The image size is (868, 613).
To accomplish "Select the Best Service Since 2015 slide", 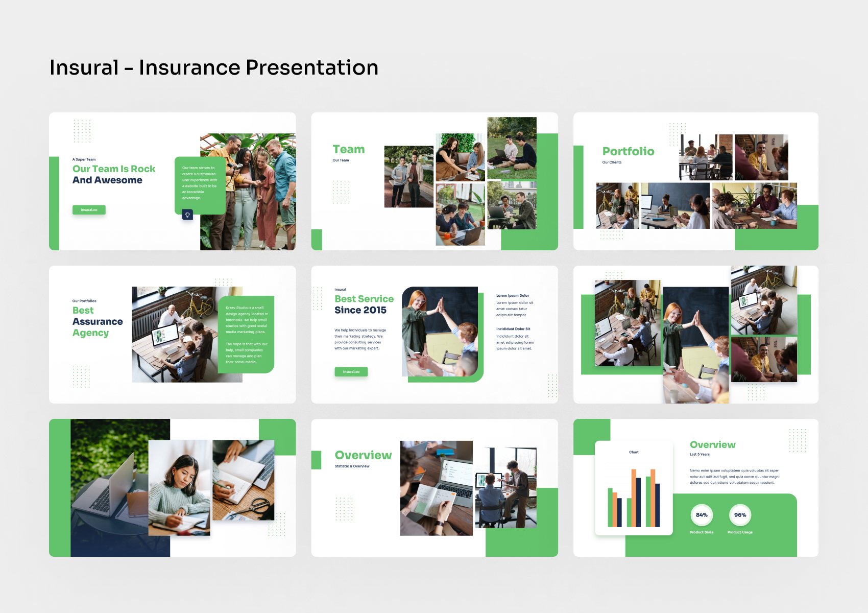I will (x=434, y=334).
